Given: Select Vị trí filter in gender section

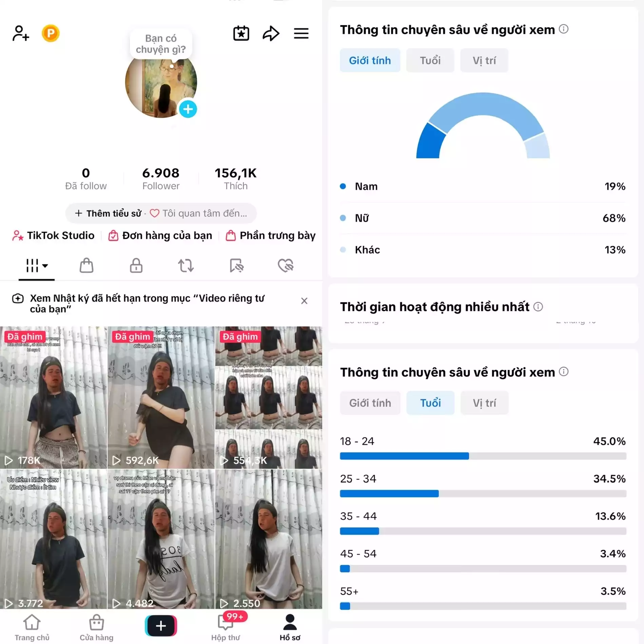Looking at the screenshot, I should 484,60.
